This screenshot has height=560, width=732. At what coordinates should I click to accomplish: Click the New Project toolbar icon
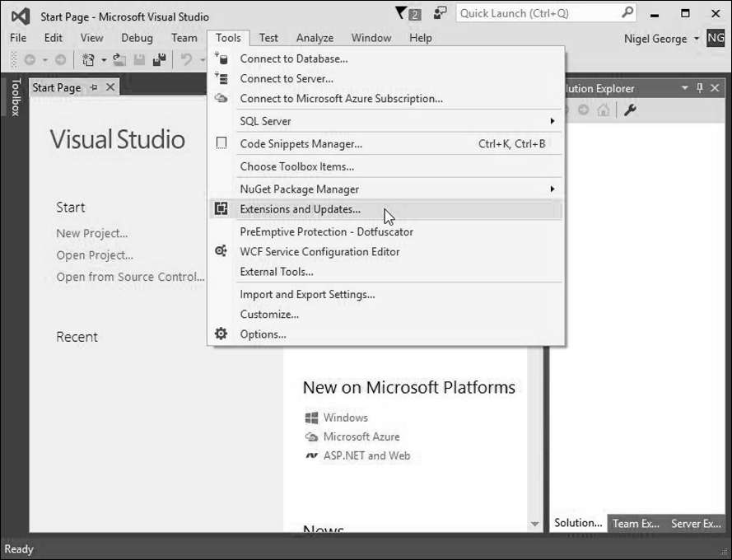click(88, 60)
